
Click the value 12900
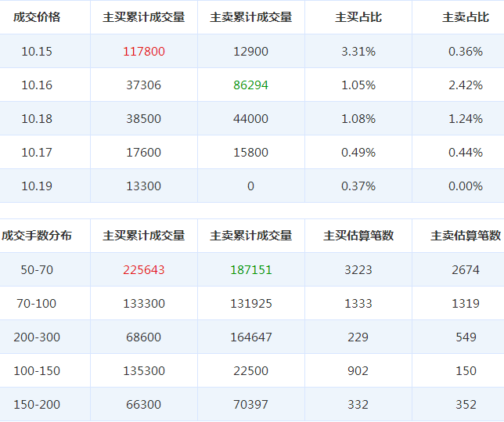(x=250, y=52)
